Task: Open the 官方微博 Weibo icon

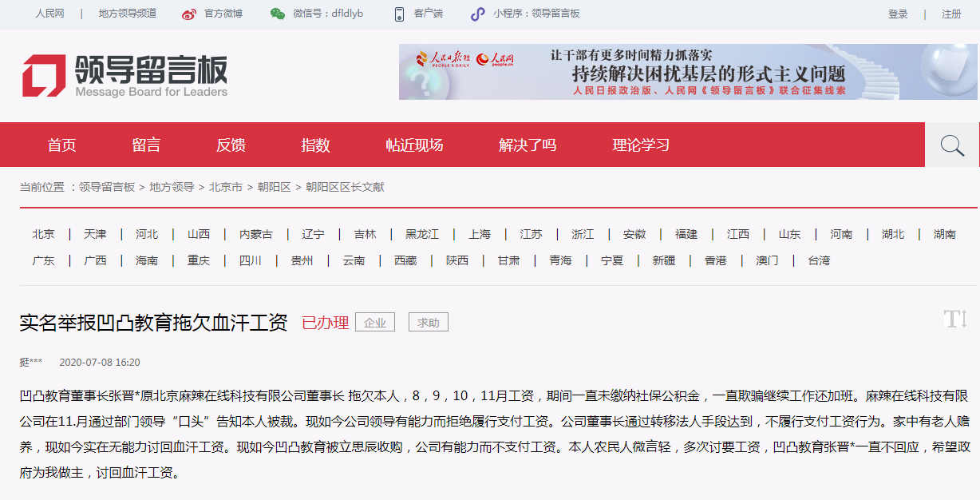Action: coord(188,14)
